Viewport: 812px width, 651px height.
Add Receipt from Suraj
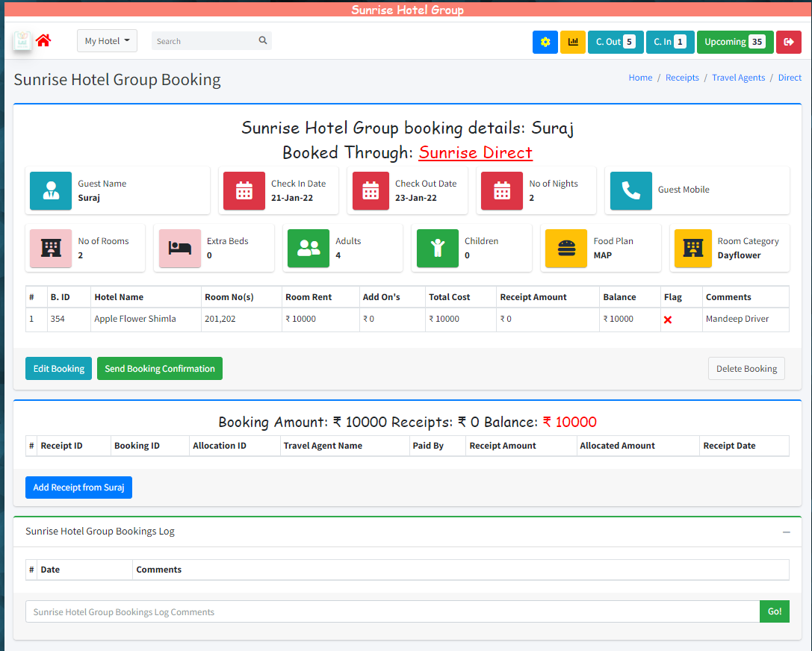[78, 488]
